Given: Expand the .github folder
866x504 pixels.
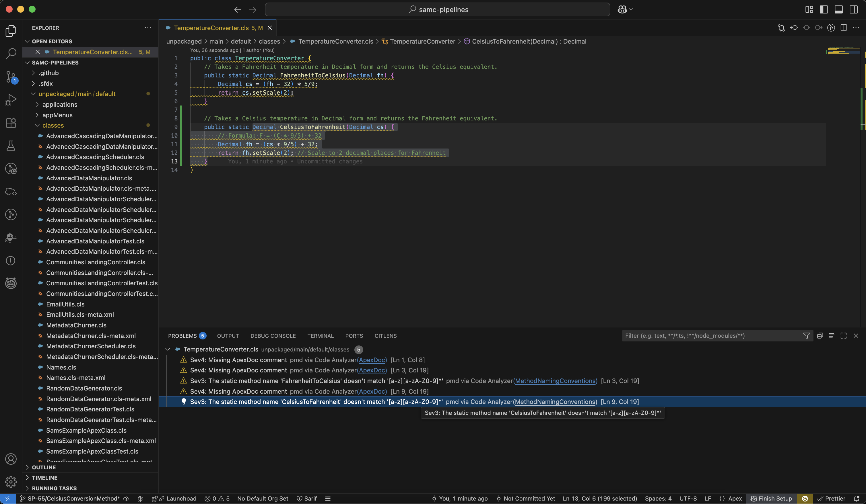Looking at the screenshot, I should (x=48, y=73).
